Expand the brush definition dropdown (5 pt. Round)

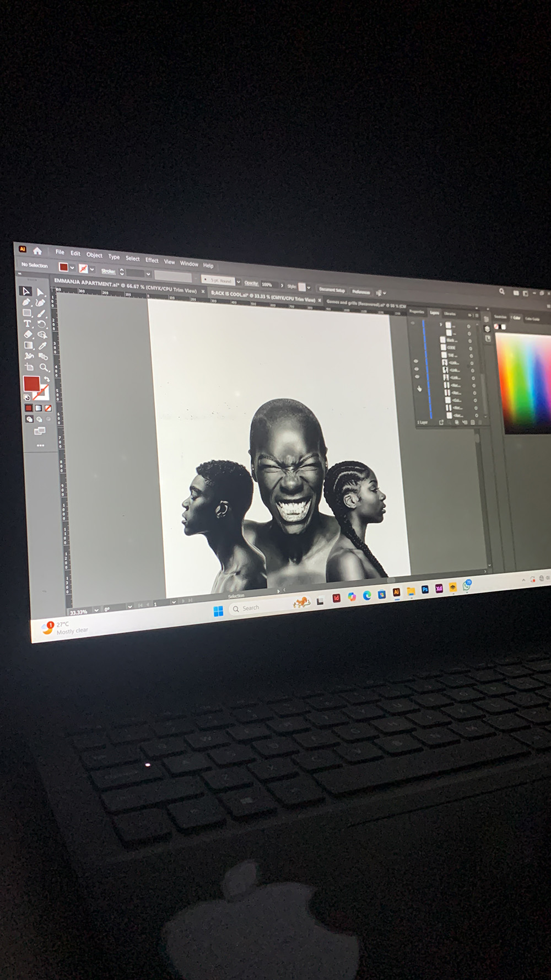[238, 282]
